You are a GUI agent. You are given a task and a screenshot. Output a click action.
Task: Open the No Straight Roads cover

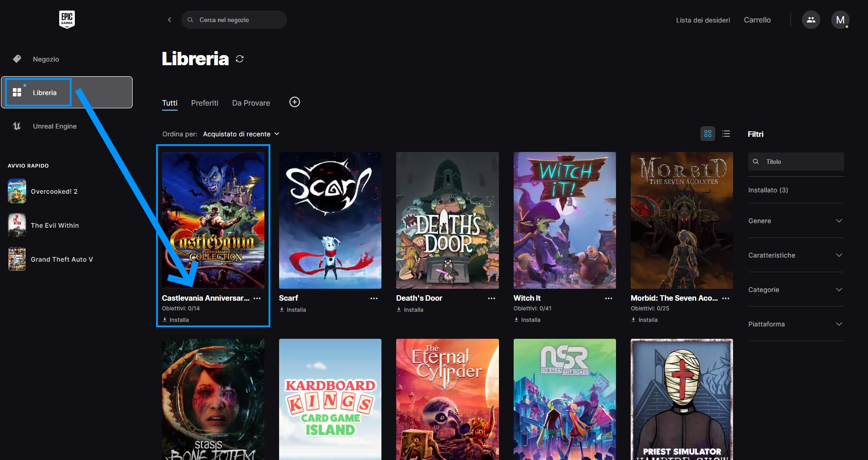pyautogui.click(x=565, y=399)
